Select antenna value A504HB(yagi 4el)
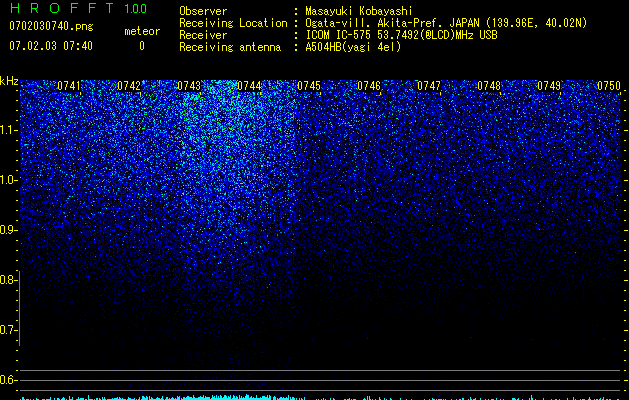Viewport: 629px width, 400px height. 353,47
